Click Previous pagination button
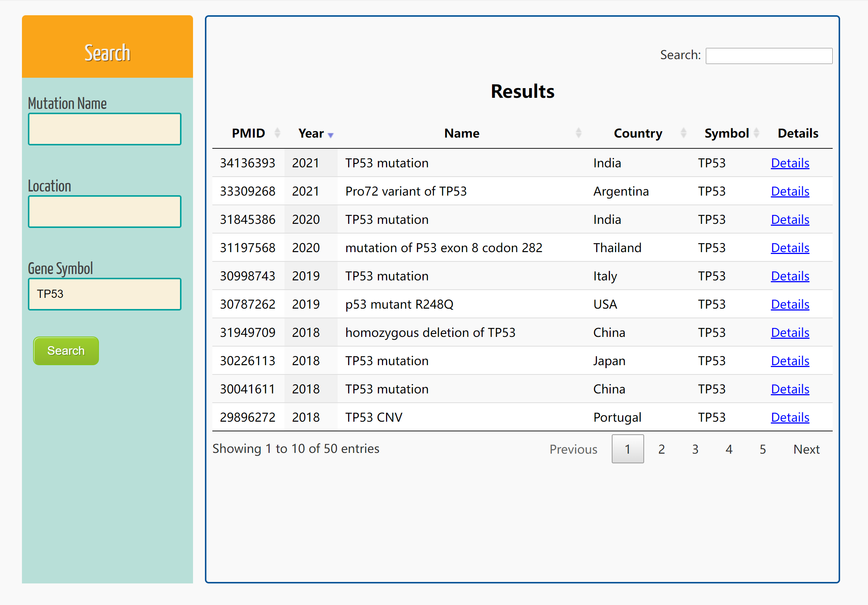Image resolution: width=868 pixels, height=605 pixels. click(x=573, y=449)
